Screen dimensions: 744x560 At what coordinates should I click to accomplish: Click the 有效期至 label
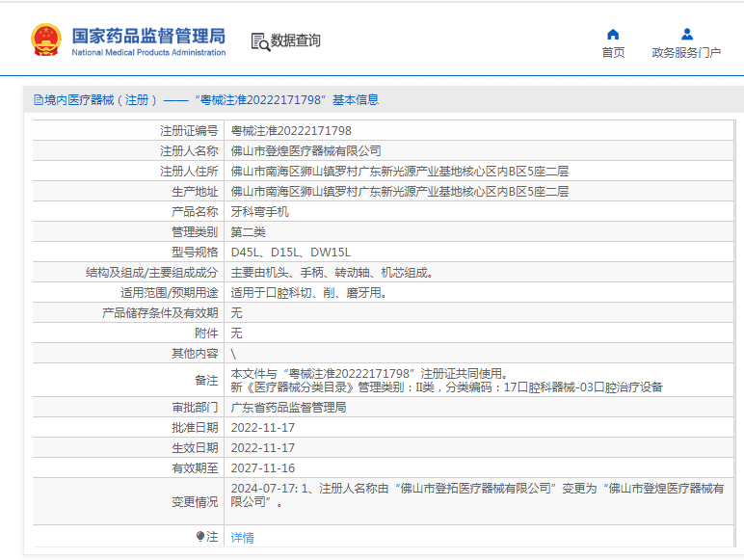pyautogui.click(x=195, y=467)
